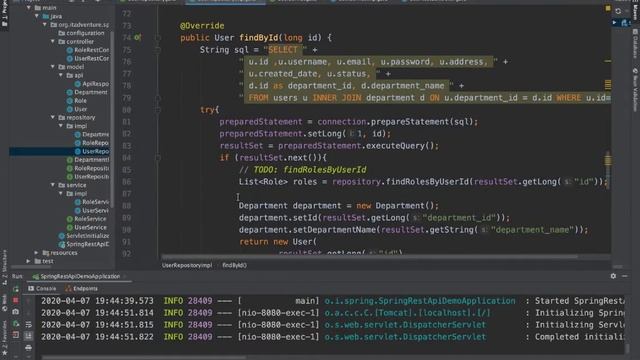Expand the resources folder
Viewport: 640px width, 360px height.
pos(36,253)
